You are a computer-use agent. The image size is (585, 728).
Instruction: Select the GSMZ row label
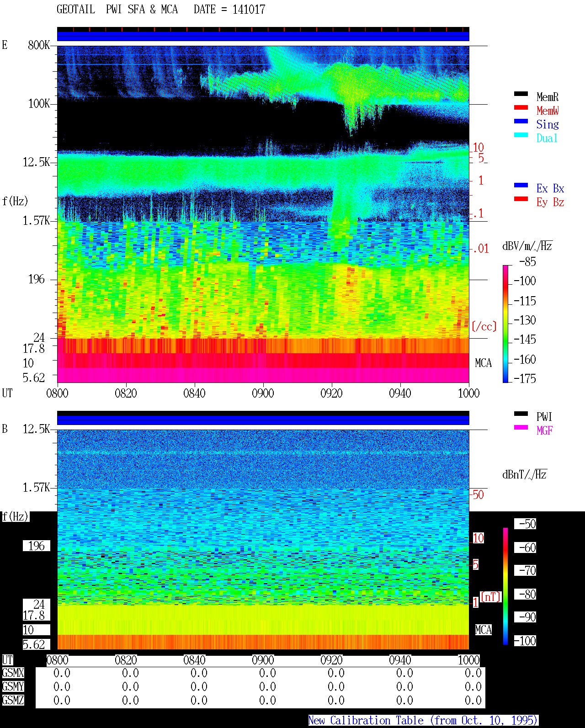point(13,701)
